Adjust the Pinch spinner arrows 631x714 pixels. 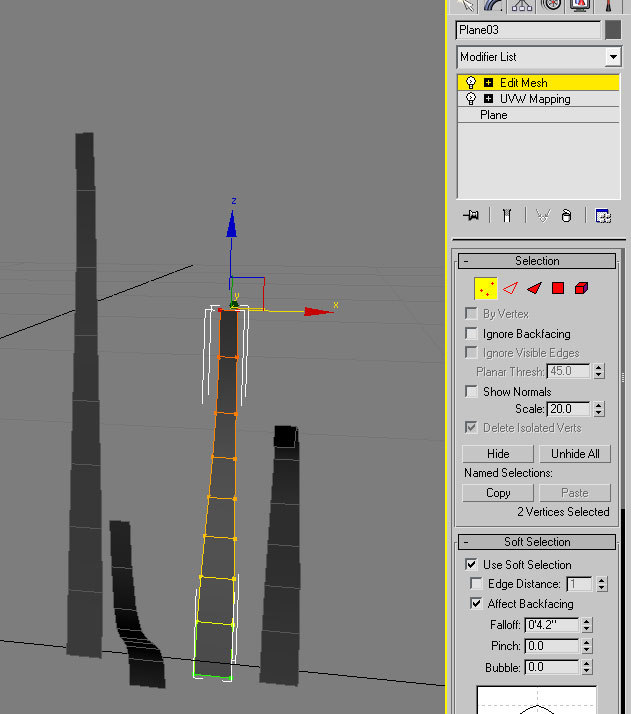[x=587, y=646]
